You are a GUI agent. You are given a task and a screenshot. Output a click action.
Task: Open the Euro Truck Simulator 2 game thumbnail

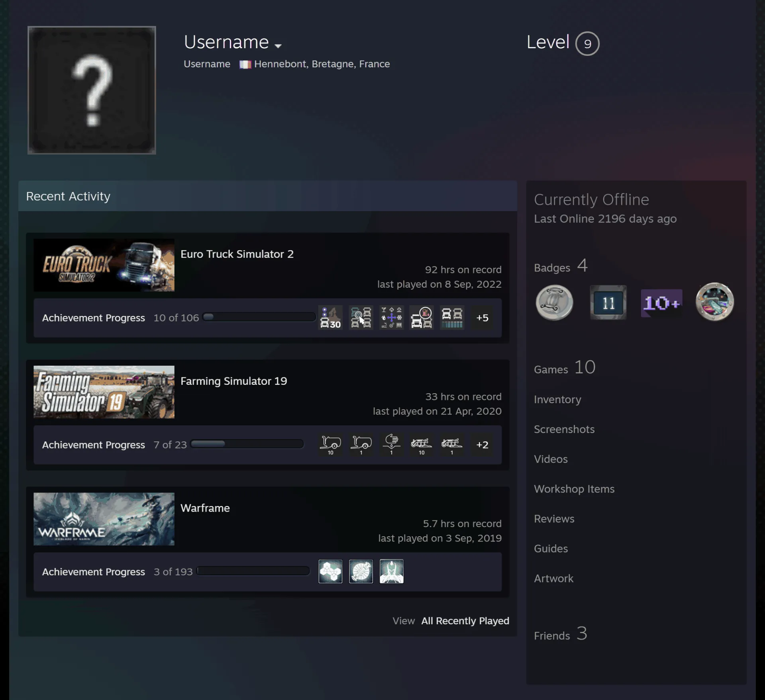tap(104, 265)
